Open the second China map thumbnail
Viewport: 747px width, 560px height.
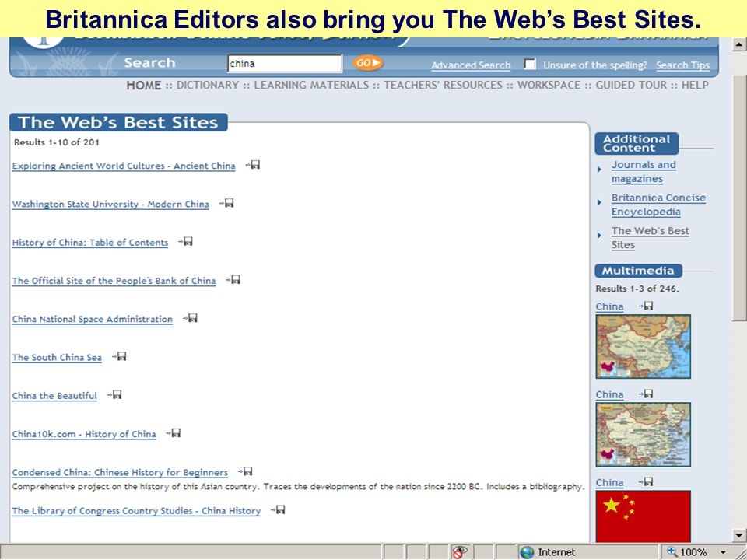(644, 434)
